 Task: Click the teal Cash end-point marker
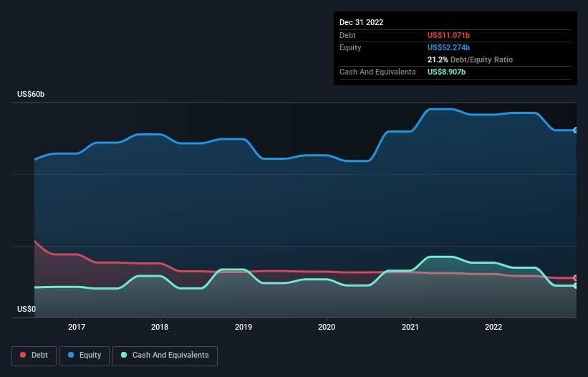576,286
